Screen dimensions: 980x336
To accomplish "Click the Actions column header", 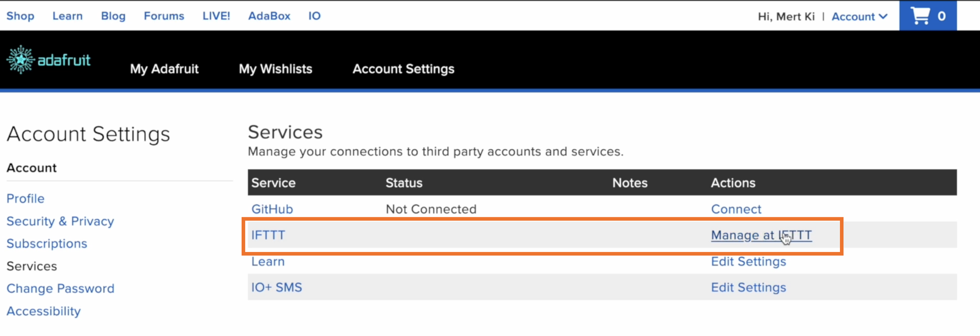I will pos(733,183).
